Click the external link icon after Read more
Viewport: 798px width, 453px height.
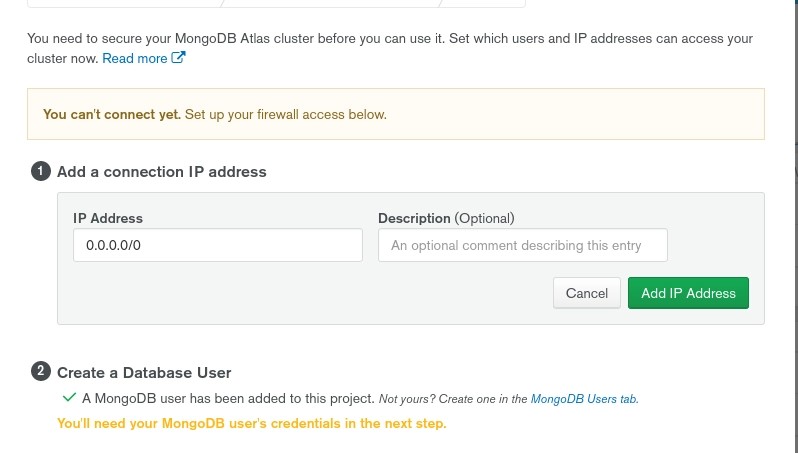click(178, 58)
